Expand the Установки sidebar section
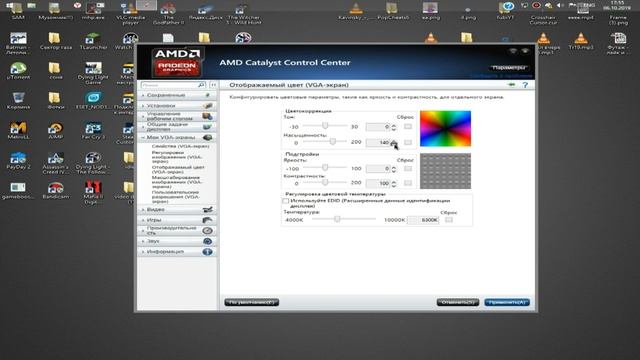 [x=177, y=106]
